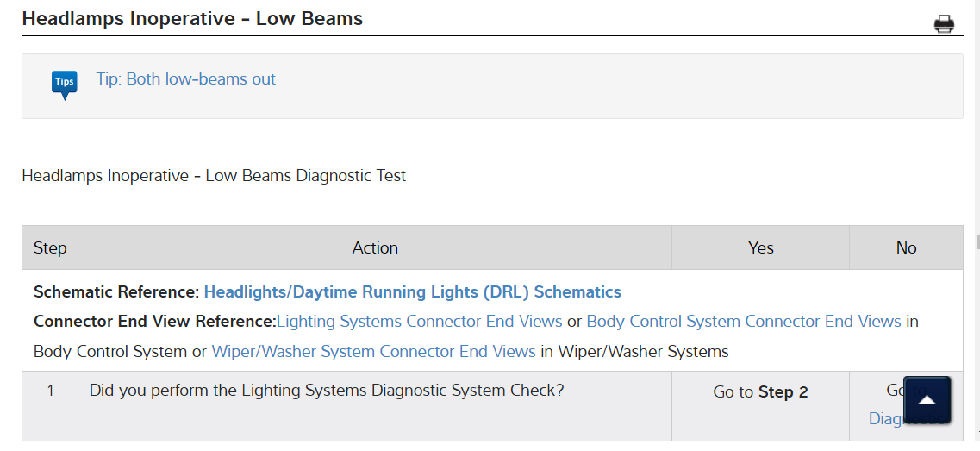Select the No column header
This screenshot has width=980, height=451.
pyautogui.click(x=906, y=248)
